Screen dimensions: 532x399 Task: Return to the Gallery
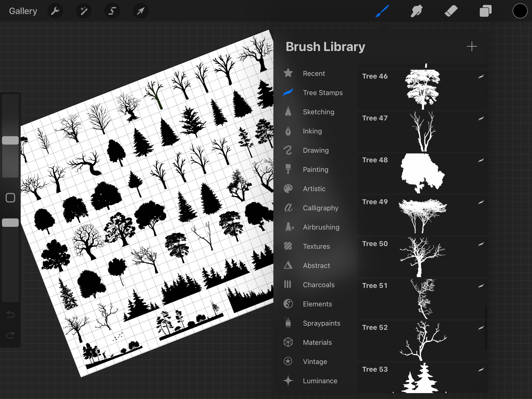pyautogui.click(x=23, y=11)
